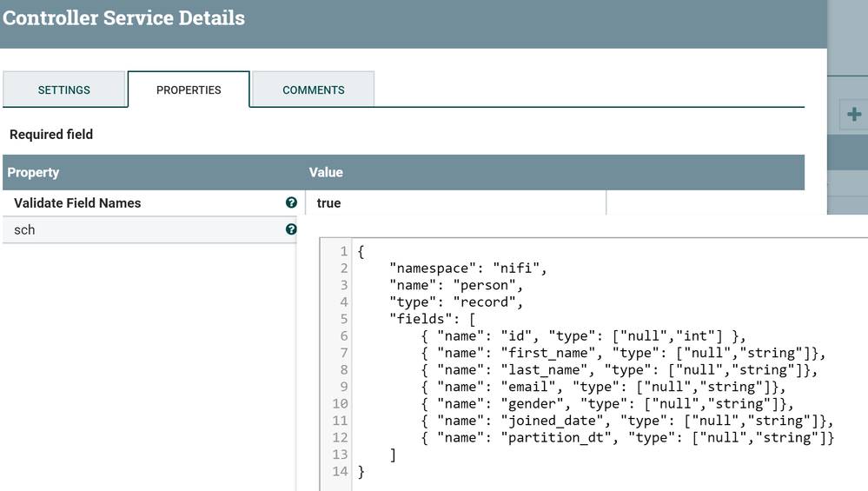Select the sch property name
868x491 pixels.
click(x=24, y=230)
